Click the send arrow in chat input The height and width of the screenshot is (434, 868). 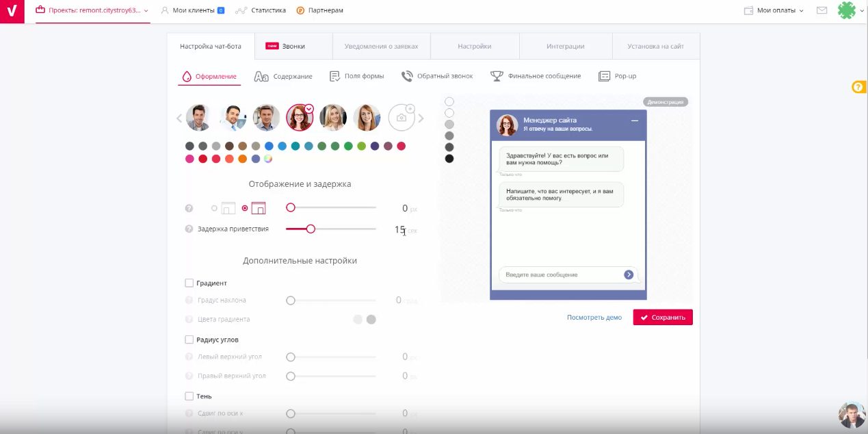point(629,275)
